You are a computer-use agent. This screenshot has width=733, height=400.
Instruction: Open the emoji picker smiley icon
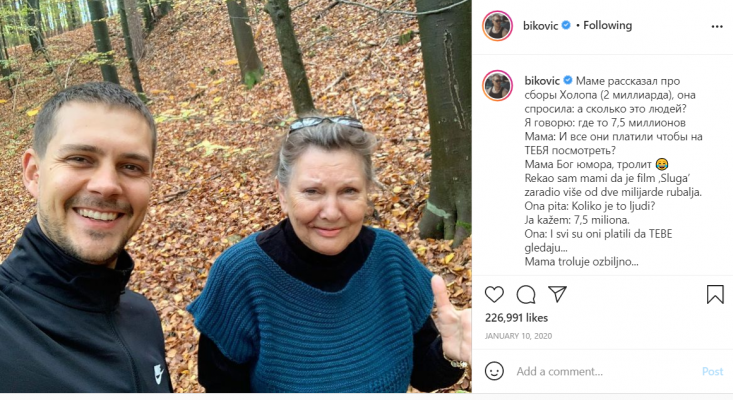494,371
